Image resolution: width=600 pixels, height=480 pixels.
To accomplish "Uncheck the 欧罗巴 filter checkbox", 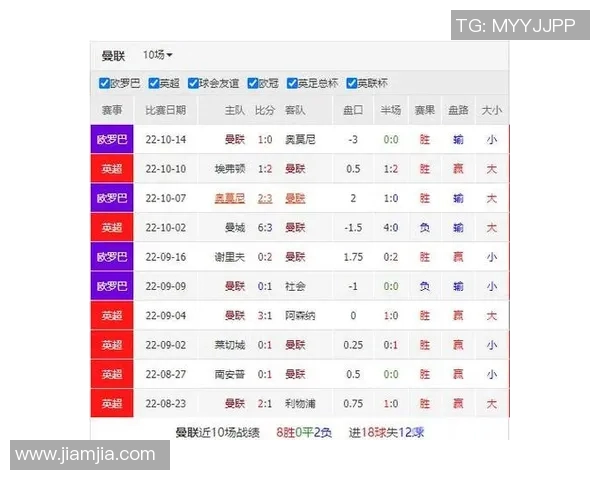I will point(104,83).
